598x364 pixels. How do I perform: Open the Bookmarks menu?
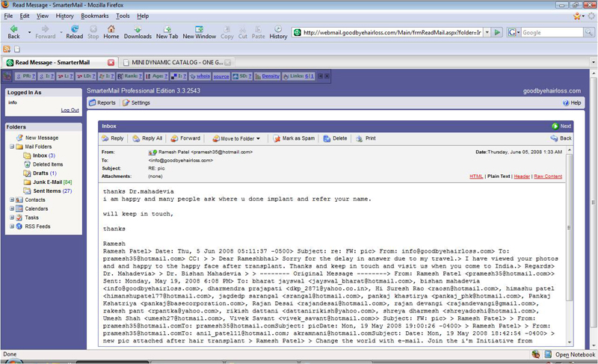(x=95, y=16)
